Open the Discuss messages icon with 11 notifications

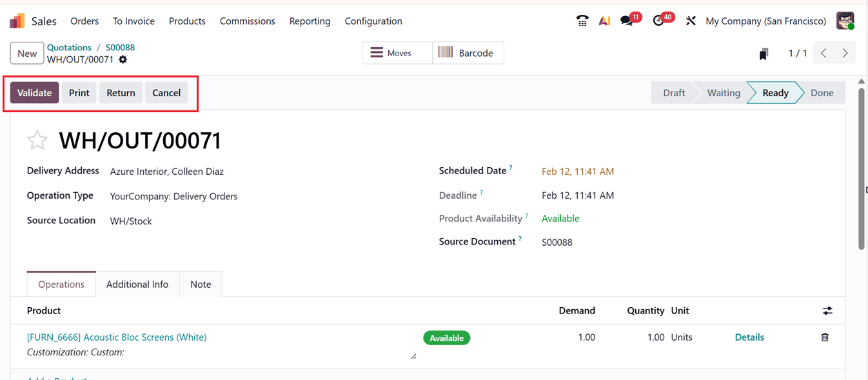pos(627,20)
